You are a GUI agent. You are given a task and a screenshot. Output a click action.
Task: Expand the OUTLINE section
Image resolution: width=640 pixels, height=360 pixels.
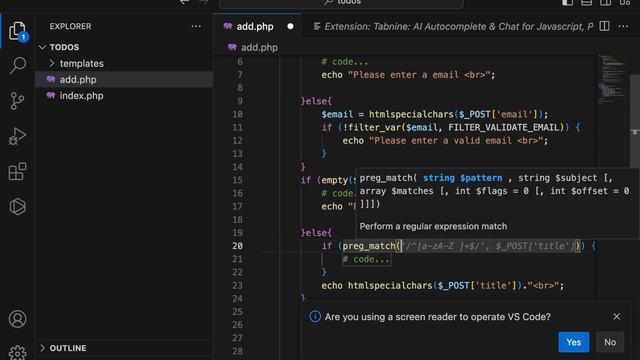(42, 348)
